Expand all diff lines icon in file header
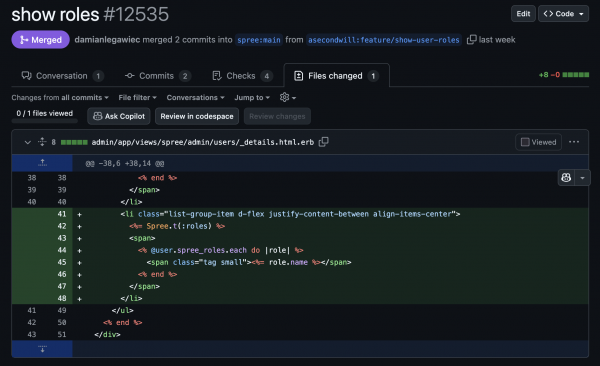600x366 pixels. coord(42,142)
